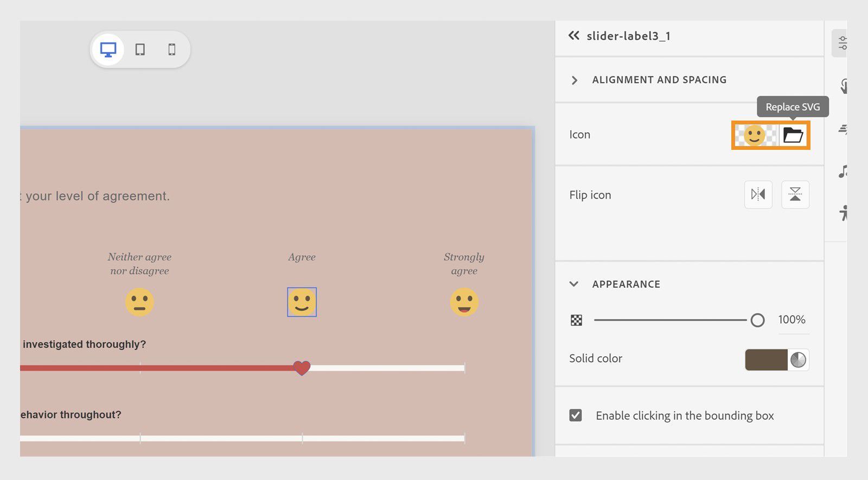Select the Strongly agree smiley icon
Screen dimensions: 868x480
click(x=464, y=302)
